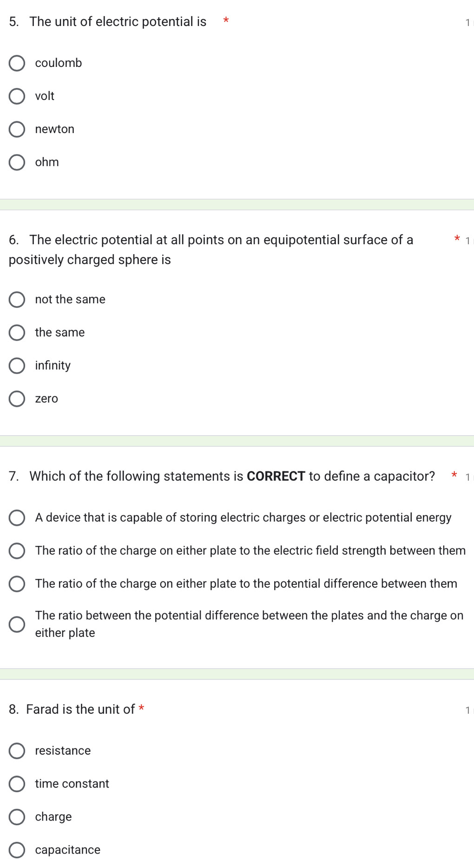Screen dimensions: 474x868
Task: Pick zero for the equipotential surface question
Action: click(17, 398)
